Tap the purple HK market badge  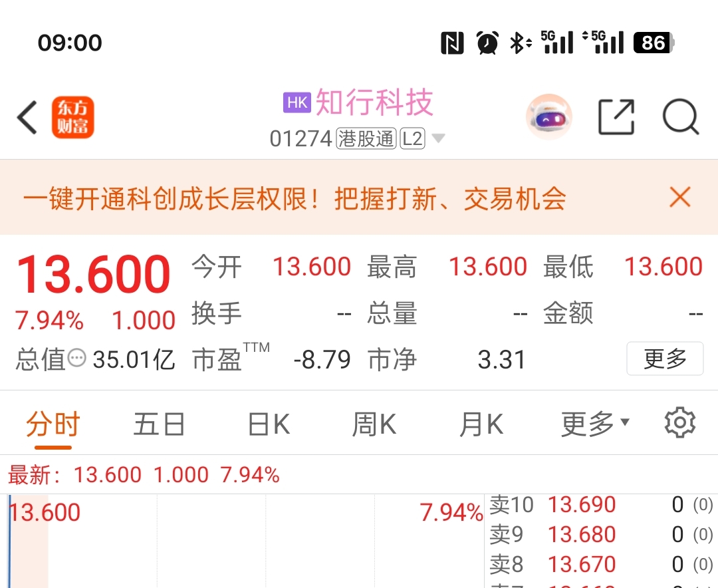click(x=297, y=102)
